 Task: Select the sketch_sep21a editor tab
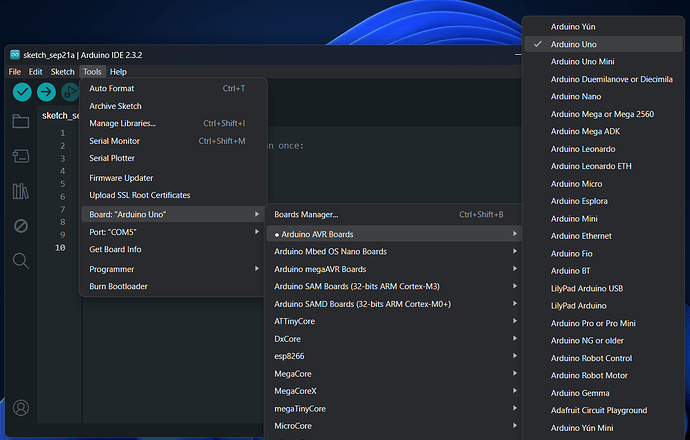coord(60,116)
